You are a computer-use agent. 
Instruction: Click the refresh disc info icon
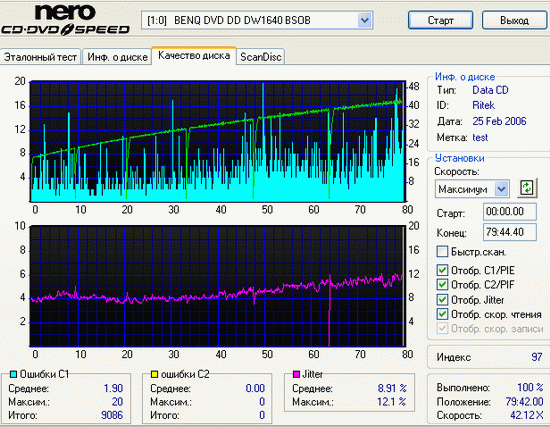coord(527,188)
